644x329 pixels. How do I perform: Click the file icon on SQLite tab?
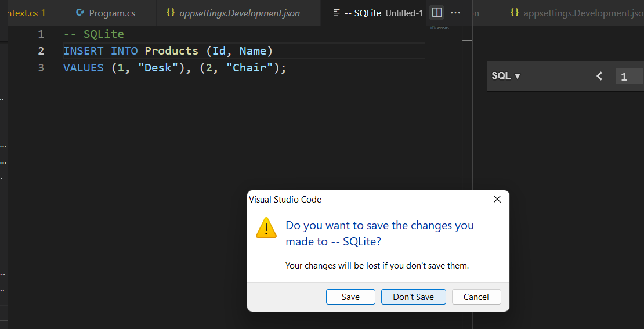point(337,13)
